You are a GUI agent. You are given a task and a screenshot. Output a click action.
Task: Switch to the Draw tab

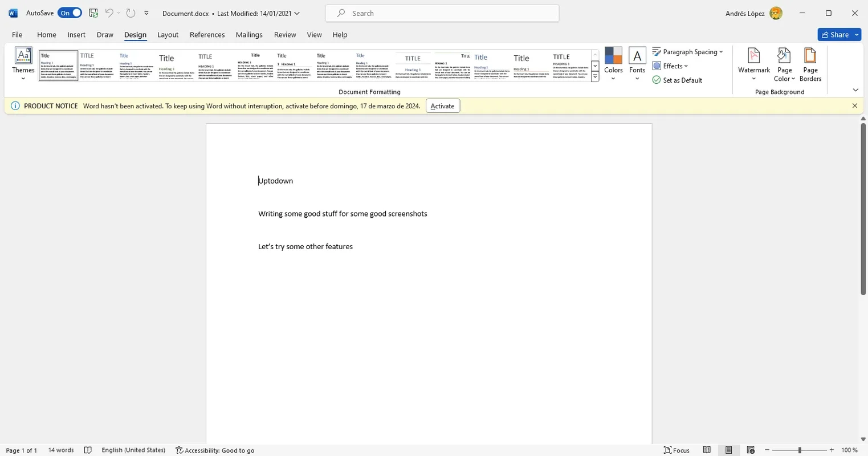tap(105, 35)
